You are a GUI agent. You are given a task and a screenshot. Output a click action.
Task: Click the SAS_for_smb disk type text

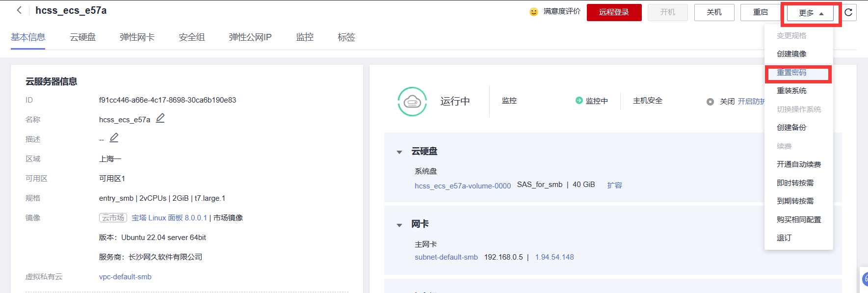[540, 185]
